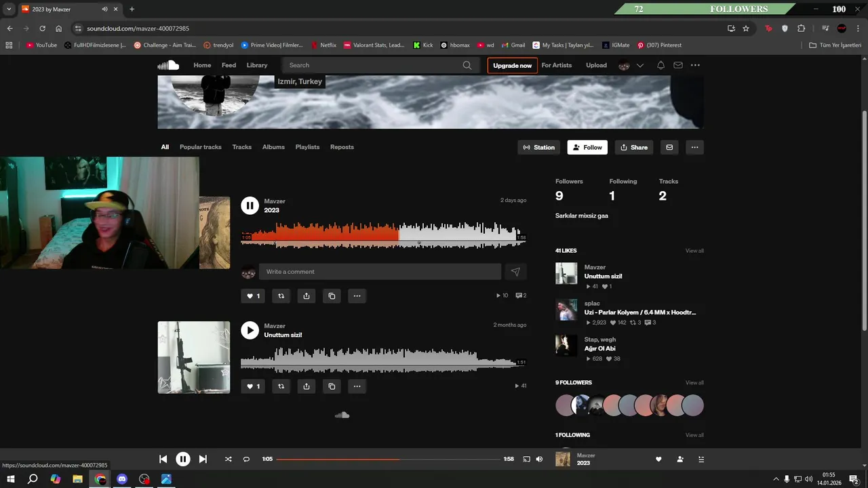
Task: Seek within the 2023 waveform
Action: 383,235
